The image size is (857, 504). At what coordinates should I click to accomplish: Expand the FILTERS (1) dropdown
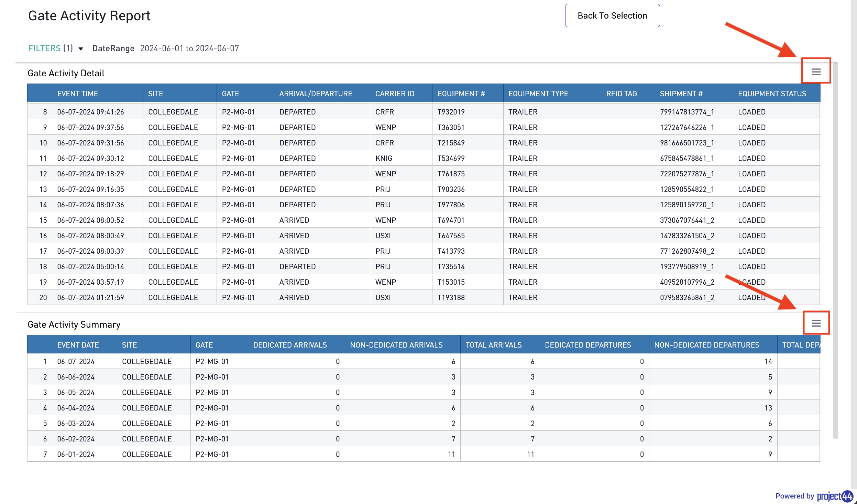point(56,48)
